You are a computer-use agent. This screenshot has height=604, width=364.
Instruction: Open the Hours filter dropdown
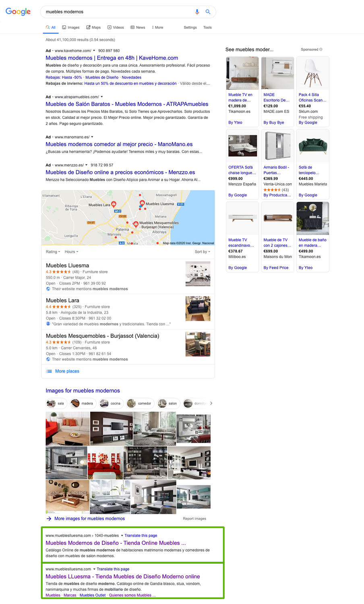pyautogui.click(x=71, y=252)
